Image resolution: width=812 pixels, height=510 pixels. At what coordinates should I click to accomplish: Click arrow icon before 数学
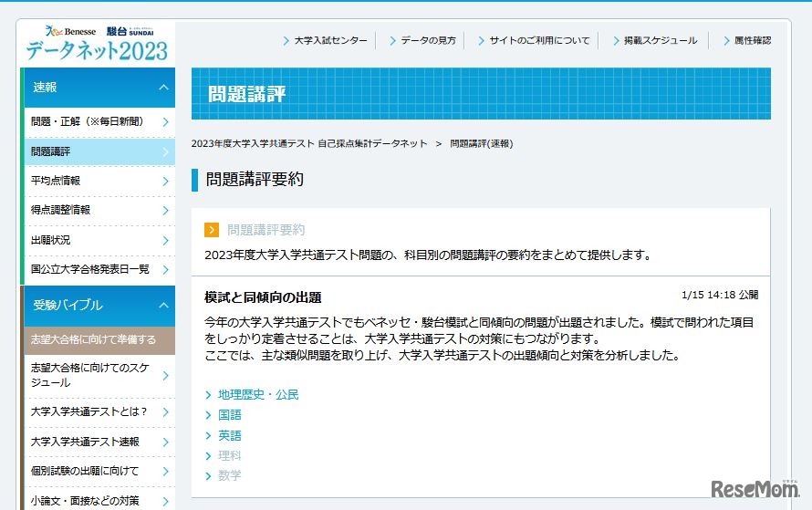[x=208, y=476]
